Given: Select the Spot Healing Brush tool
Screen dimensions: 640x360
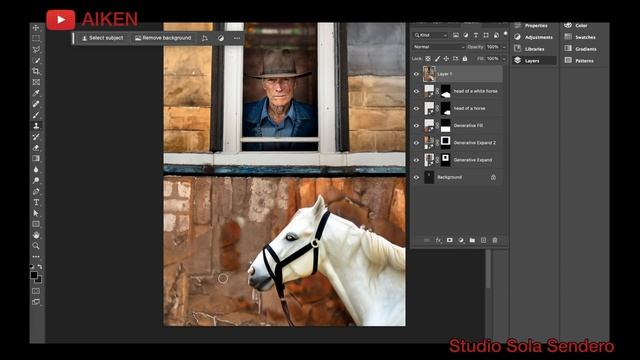Looking at the screenshot, I should tap(36, 104).
